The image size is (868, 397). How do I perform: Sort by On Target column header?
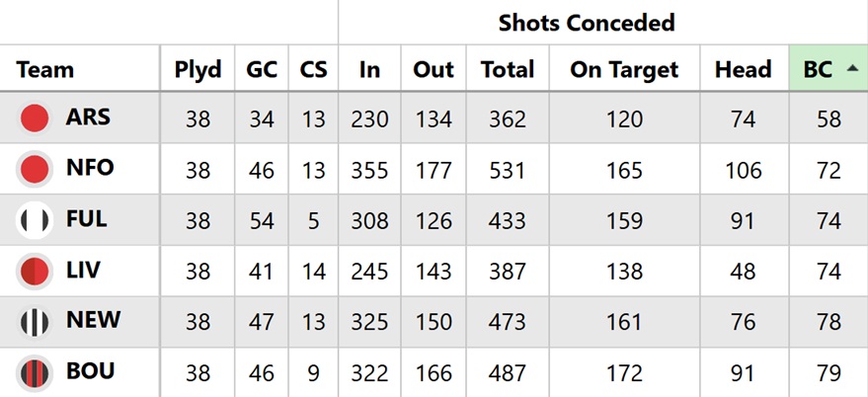[624, 70]
